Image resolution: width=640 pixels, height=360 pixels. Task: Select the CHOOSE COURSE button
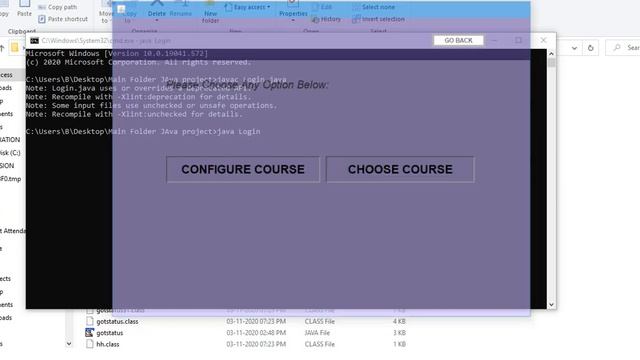pyautogui.click(x=400, y=169)
